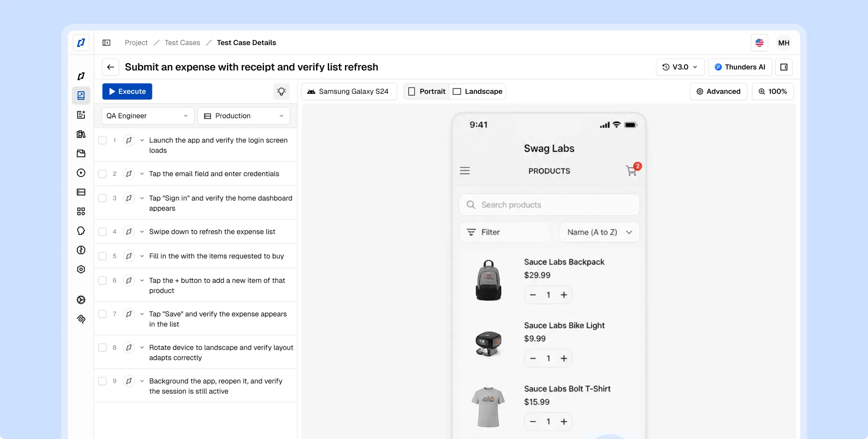Check the checkbox for step 4
This screenshot has width=868, height=439.
coord(103,232)
